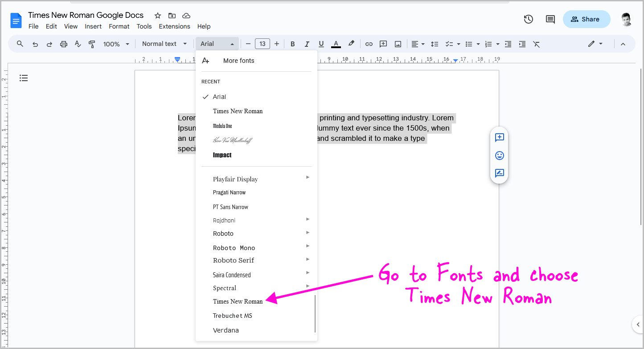Expand the checklist options arrow
644x349 pixels.
tap(458, 44)
